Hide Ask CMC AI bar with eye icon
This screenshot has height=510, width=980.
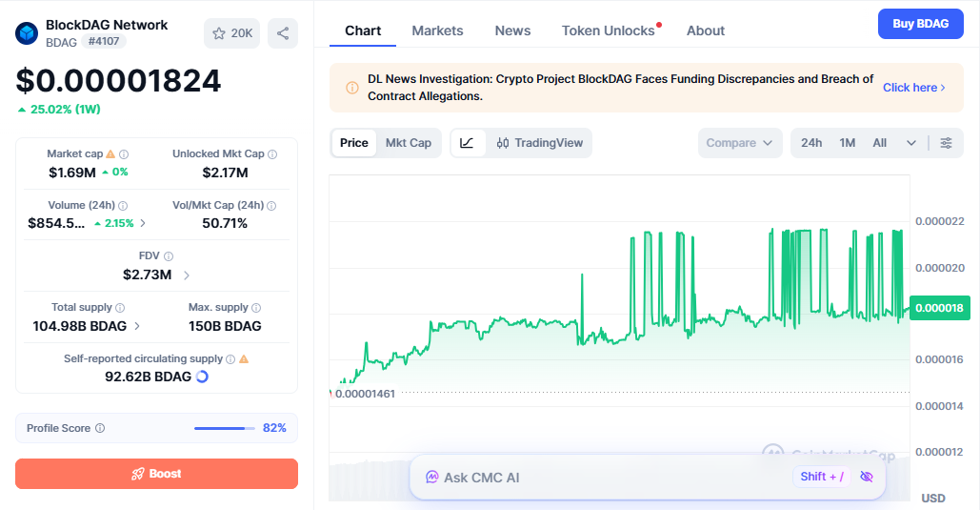[x=867, y=477]
